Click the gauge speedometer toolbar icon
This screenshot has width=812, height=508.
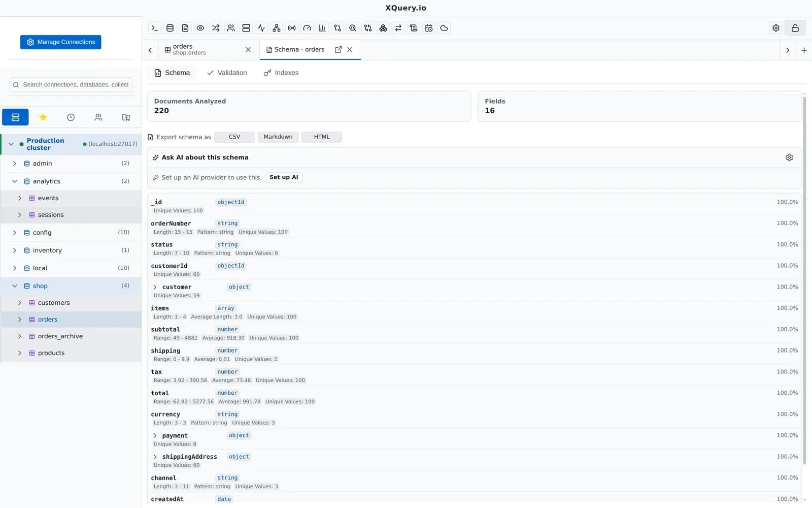pyautogui.click(x=307, y=28)
